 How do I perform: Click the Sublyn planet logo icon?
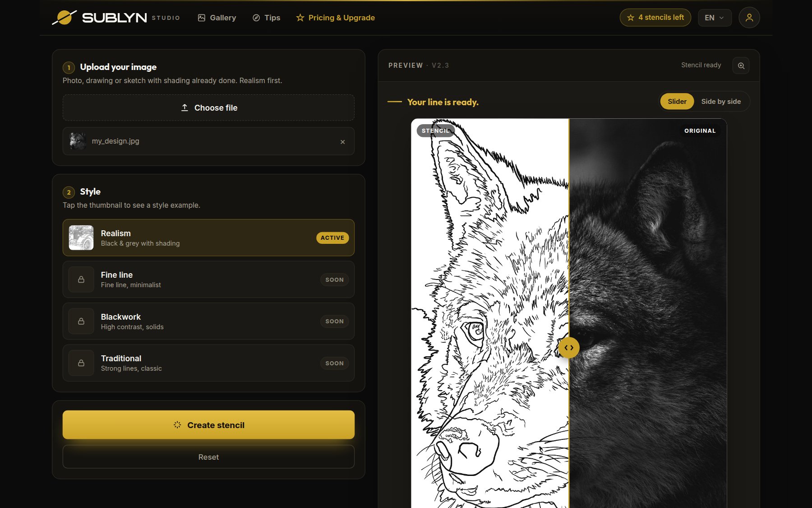tap(65, 18)
